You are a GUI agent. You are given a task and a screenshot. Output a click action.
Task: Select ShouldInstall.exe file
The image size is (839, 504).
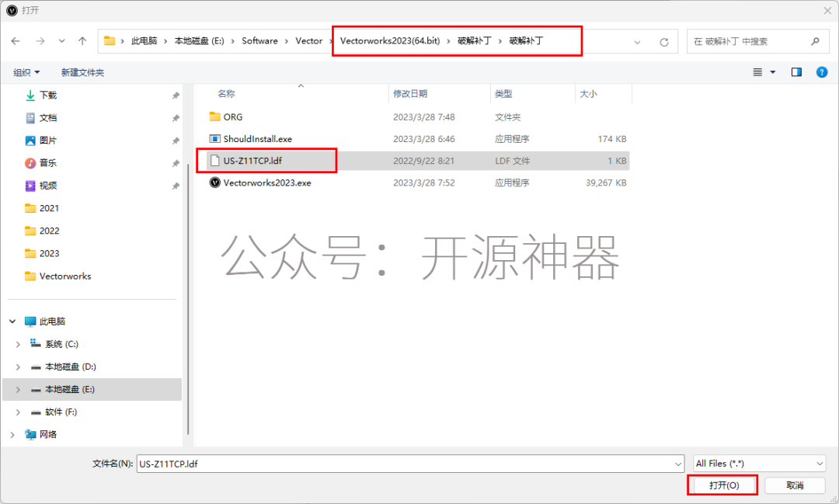[257, 138]
